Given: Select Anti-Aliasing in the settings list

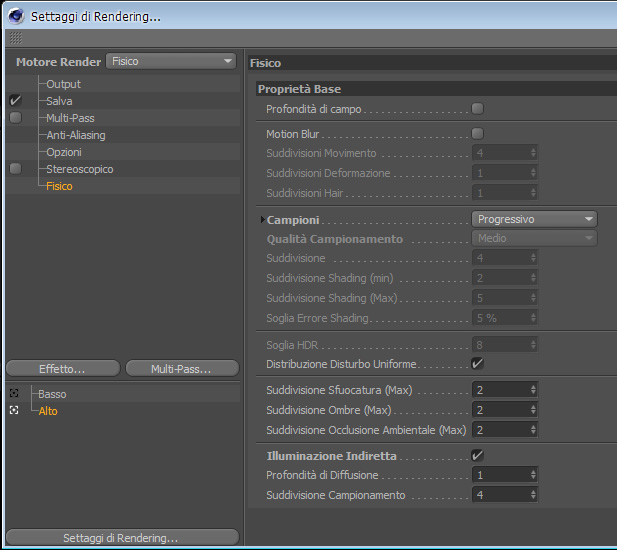Looking at the screenshot, I should [x=76, y=135].
